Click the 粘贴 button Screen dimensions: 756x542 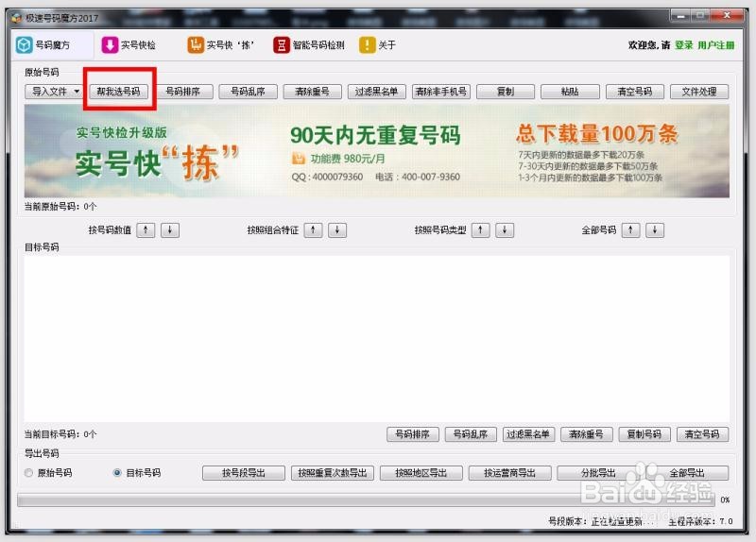point(570,91)
